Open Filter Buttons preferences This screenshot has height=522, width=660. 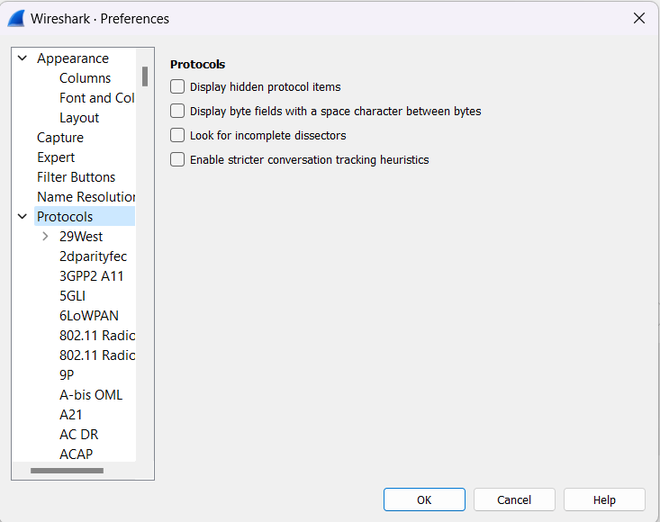point(76,177)
